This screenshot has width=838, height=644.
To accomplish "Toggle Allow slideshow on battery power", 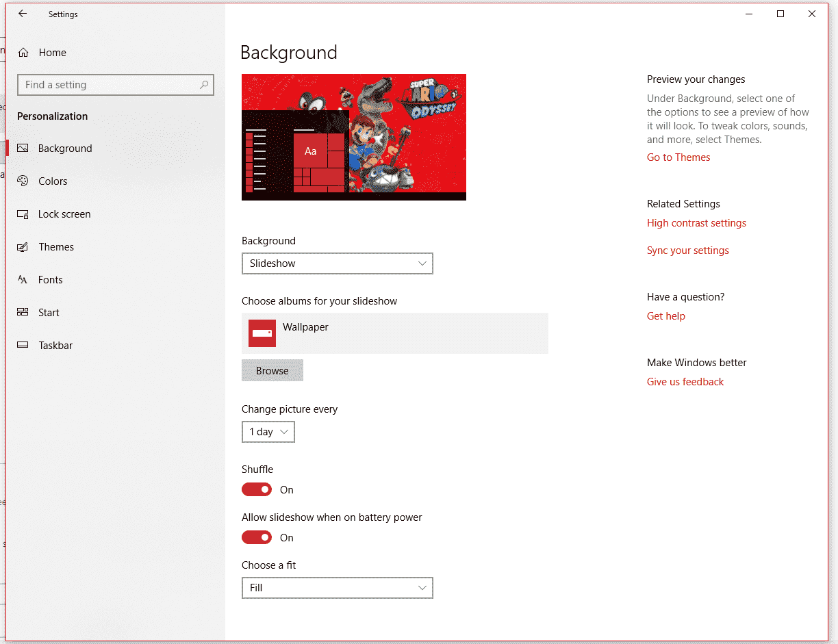I will (257, 538).
